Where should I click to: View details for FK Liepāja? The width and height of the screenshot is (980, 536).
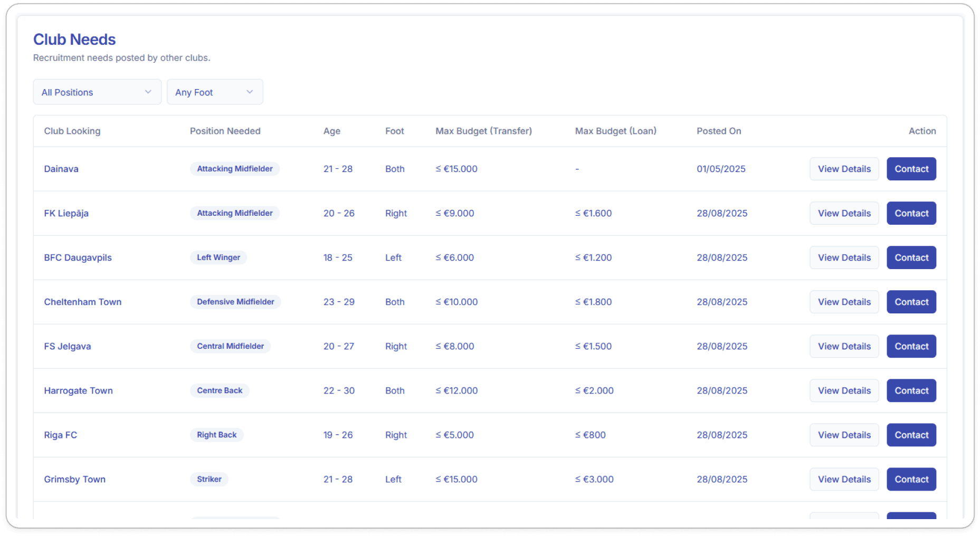[x=844, y=213]
